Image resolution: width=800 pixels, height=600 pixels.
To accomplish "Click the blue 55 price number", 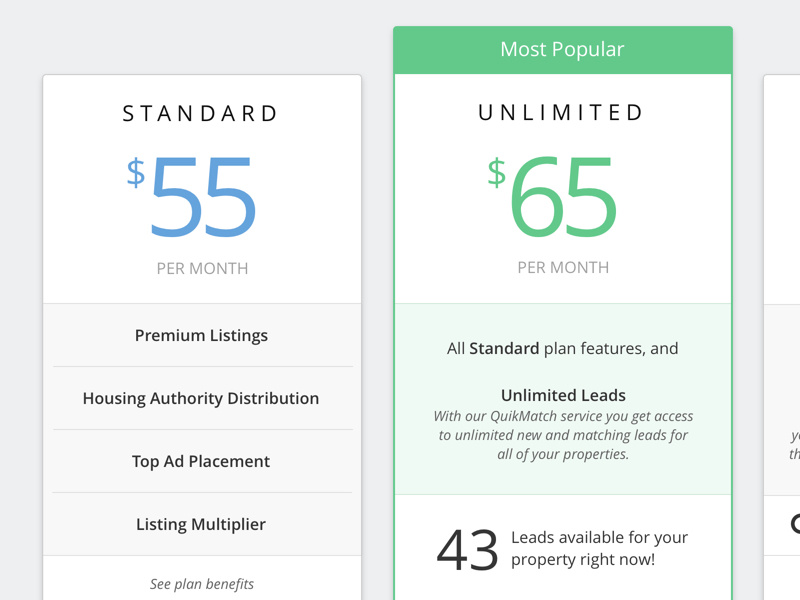I will pos(204,198).
